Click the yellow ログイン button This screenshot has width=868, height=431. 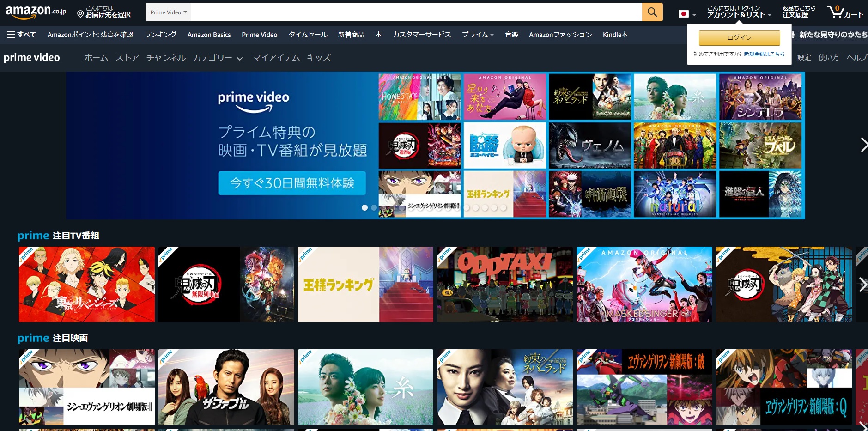pyautogui.click(x=739, y=38)
